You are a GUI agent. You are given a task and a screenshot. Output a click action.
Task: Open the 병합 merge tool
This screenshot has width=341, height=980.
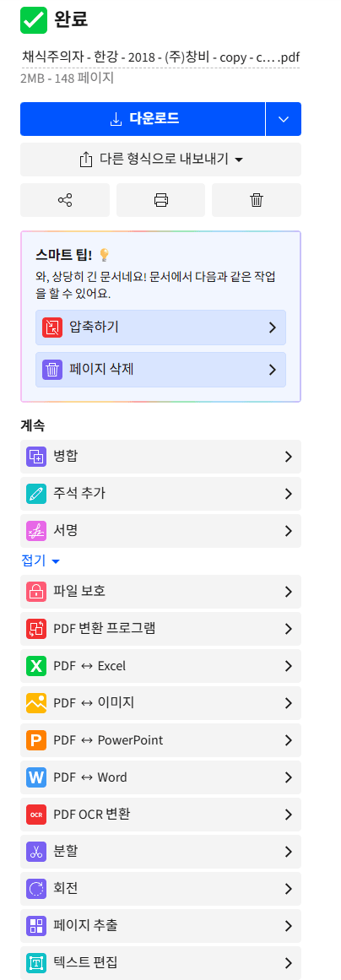point(160,457)
